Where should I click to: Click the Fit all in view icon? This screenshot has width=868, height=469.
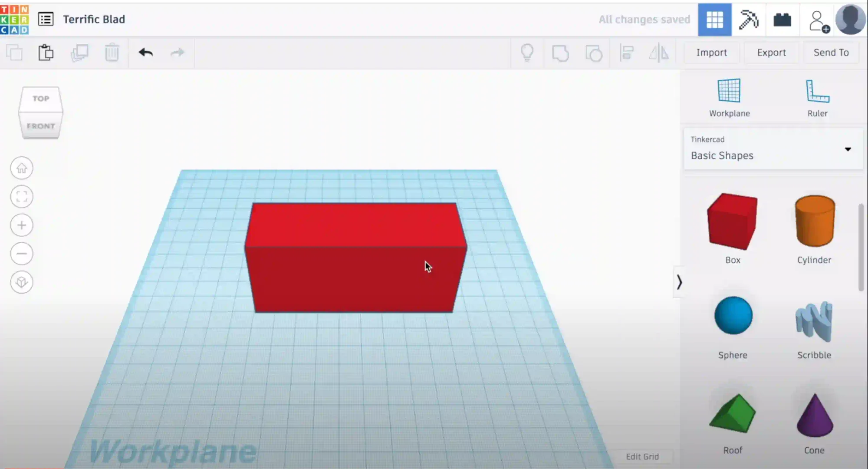pos(22,197)
